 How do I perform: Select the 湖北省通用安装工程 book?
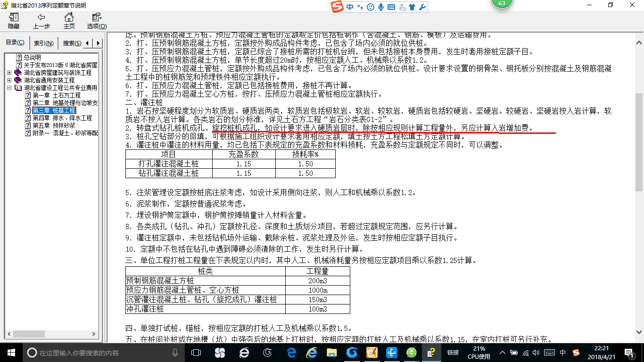49,80
